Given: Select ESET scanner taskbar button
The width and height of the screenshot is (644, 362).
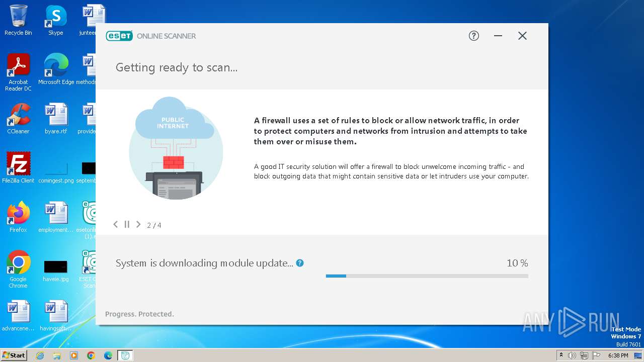Looking at the screenshot, I should (125, 355).
